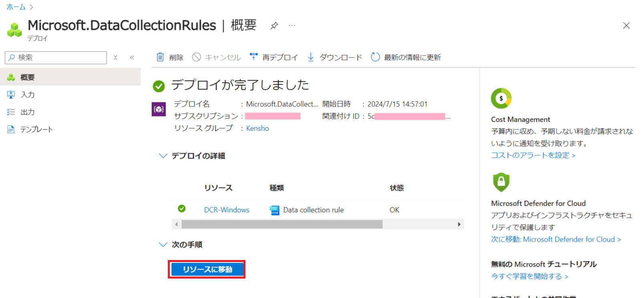This screenshot has height=298, width=644.
Task: Click the OK status cell
Action: coord(394,210)
